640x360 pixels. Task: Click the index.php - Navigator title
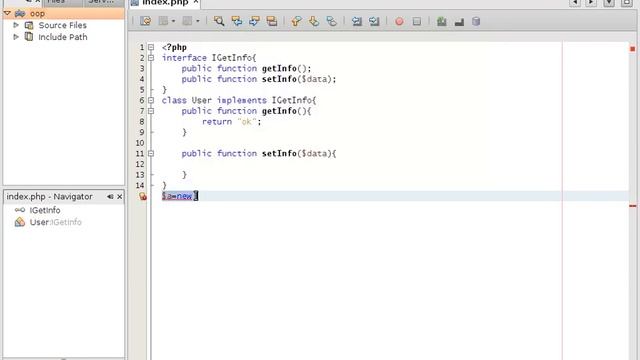click(49, 197)
